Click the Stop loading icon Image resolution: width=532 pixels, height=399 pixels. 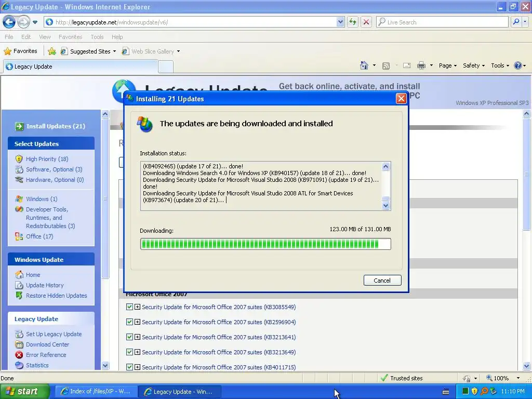tap(366, 22)
